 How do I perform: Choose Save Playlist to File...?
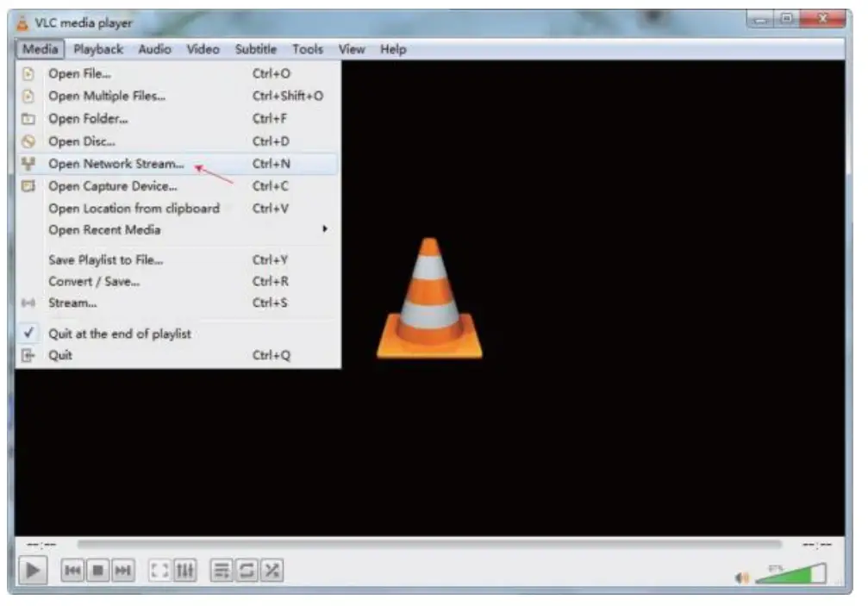click(178, 259)
